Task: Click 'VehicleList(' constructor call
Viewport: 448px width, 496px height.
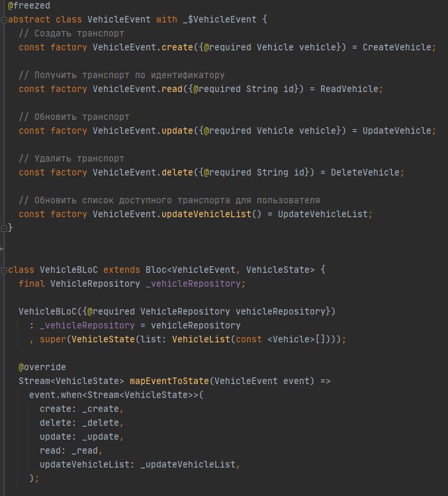Action: 204,340
